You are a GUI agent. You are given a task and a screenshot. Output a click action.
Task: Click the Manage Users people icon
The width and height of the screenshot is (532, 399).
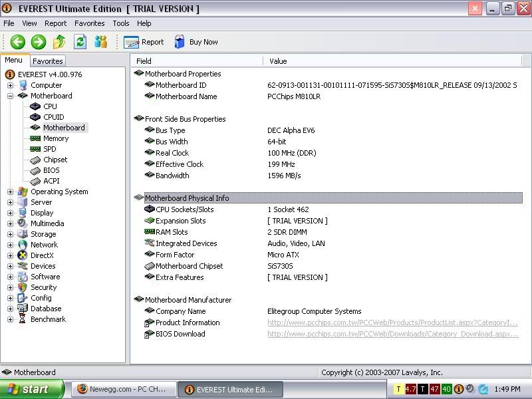pyautogui.click(x=101, y=42)
